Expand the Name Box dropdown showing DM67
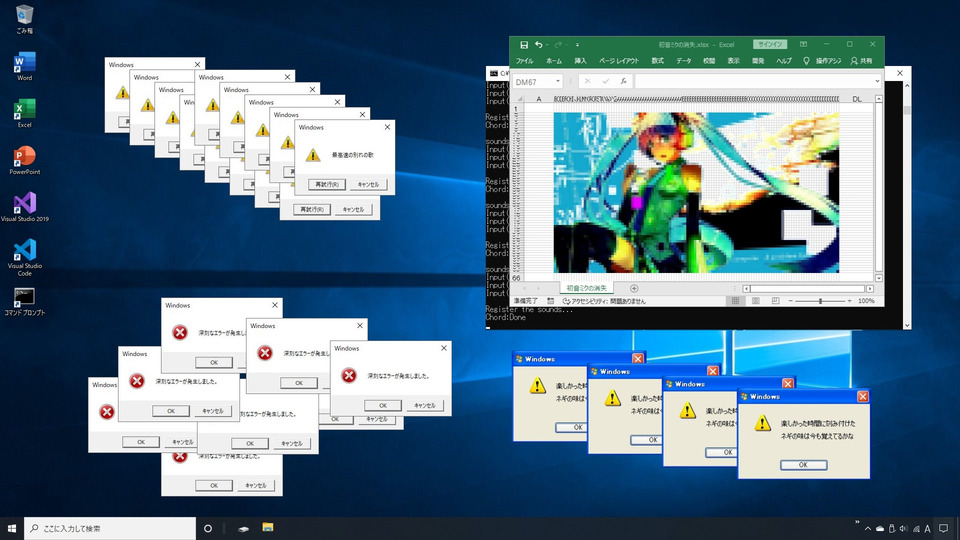The height and width of the screenshot is (540, 960). click(558, 81)
